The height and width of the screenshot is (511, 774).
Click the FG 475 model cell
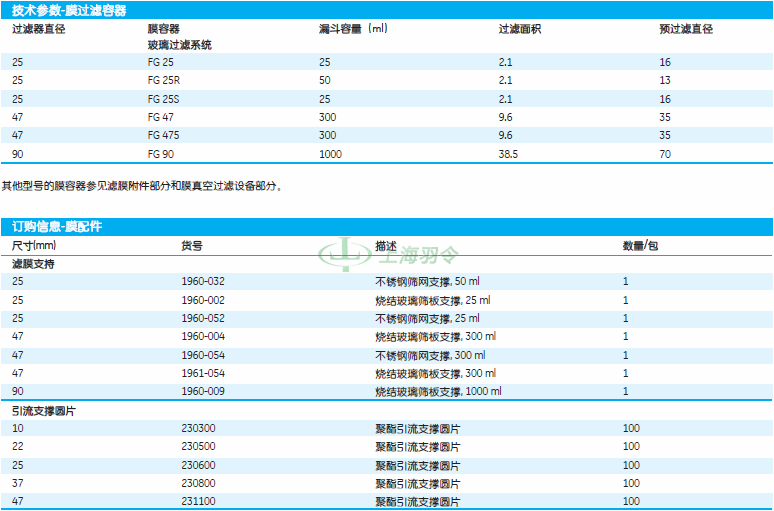point(163,135)
